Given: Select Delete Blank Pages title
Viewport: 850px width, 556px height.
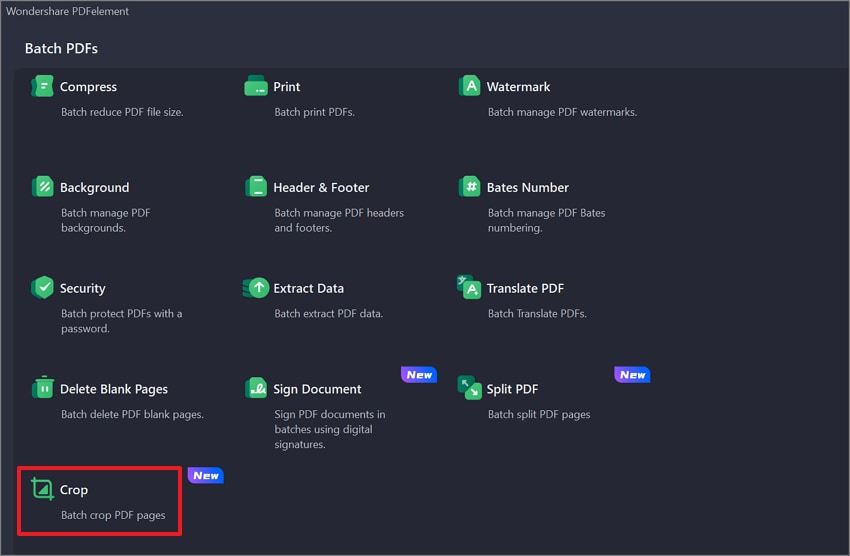Looking at the screenshot, I should [x=114, y=389].
